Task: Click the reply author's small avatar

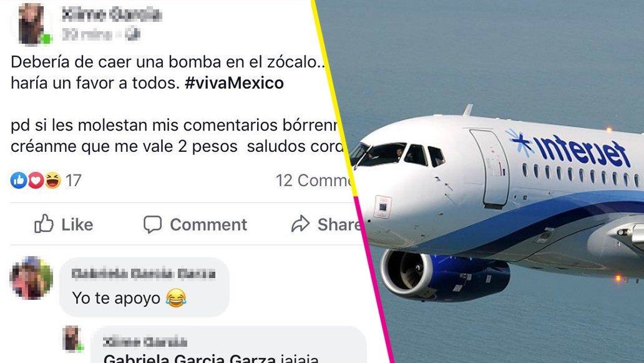Action: (x=72, y=339)
